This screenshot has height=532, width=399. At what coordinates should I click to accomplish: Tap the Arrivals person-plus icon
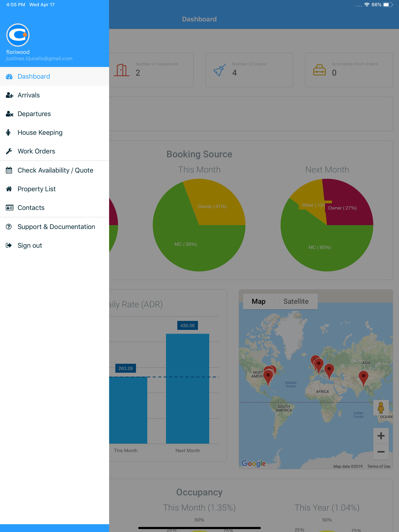9,95
